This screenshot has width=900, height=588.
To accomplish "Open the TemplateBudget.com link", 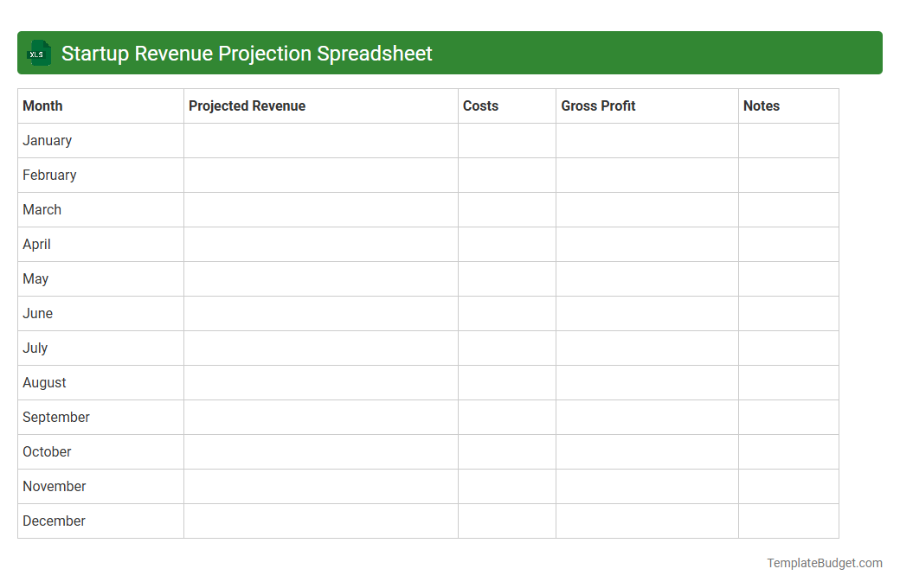I will click(x=825, y=563).
